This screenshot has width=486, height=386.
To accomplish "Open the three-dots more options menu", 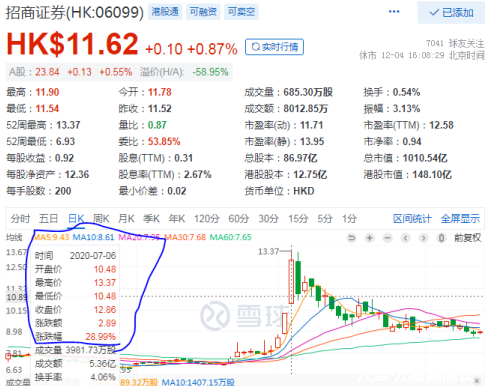I will tap(394, 12).
